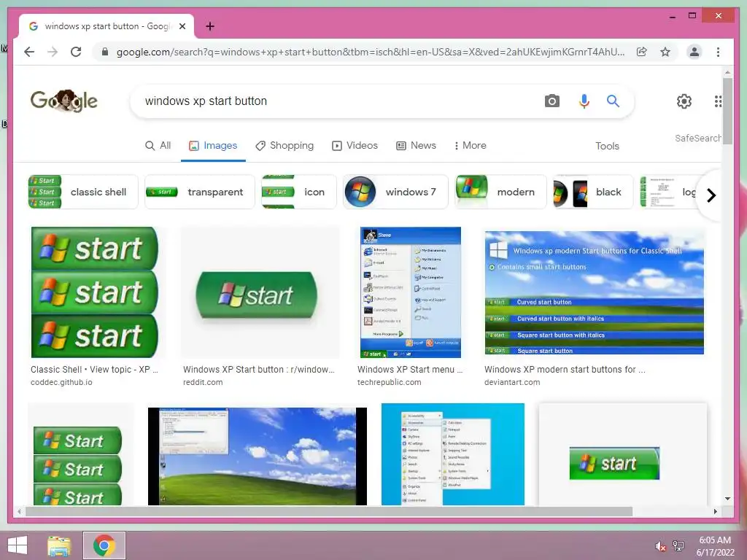The image size is (747, 560).
Task: Click the browser back arrow
Action: coord(29,52)
